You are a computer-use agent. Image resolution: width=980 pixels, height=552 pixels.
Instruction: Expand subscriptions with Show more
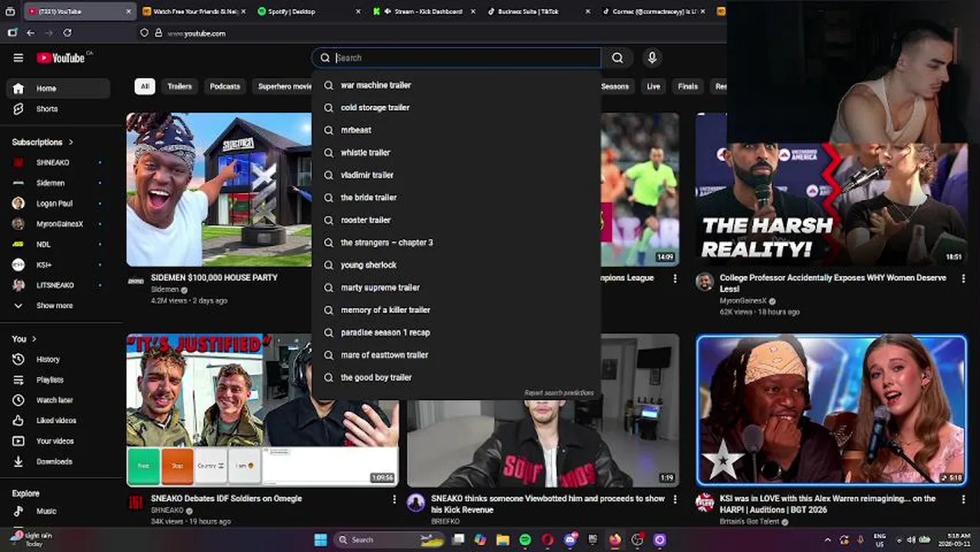click(x=58, y=306)
